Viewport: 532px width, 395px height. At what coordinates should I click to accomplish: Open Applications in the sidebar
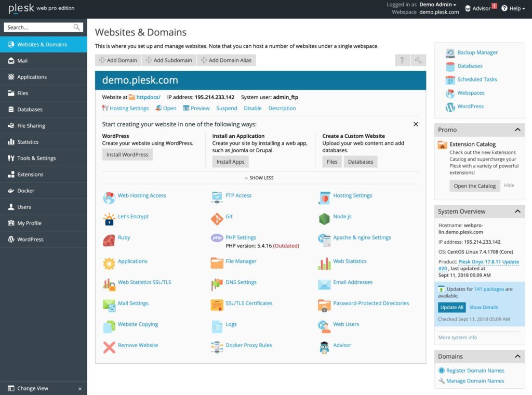click(x=44, y=77)
